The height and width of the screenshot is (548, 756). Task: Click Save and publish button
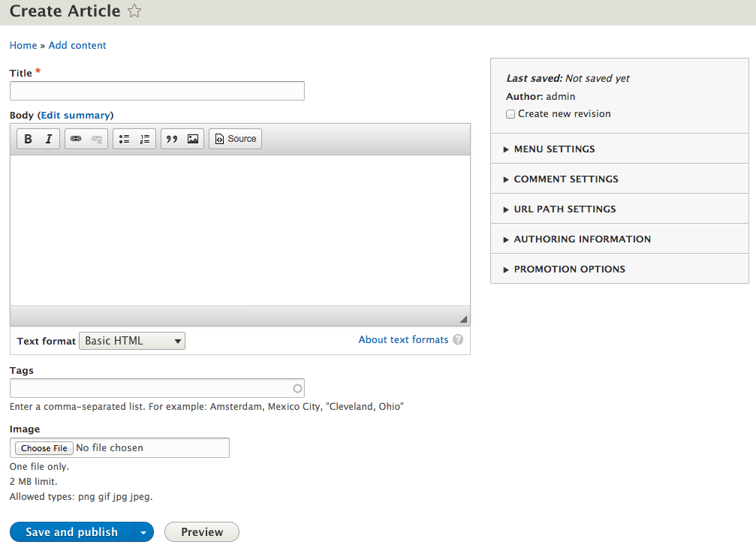pyautogui.click(x=71, y=532)
